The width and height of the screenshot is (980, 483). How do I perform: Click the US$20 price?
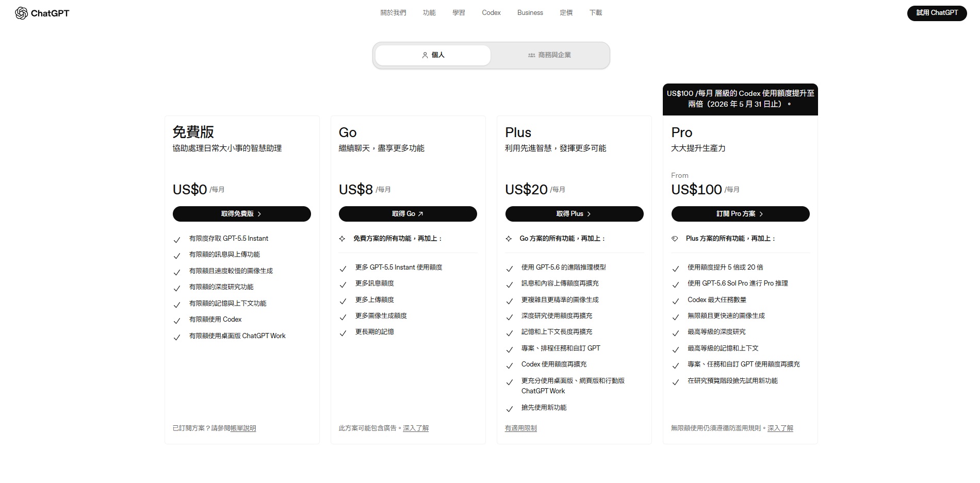(526, 190)
